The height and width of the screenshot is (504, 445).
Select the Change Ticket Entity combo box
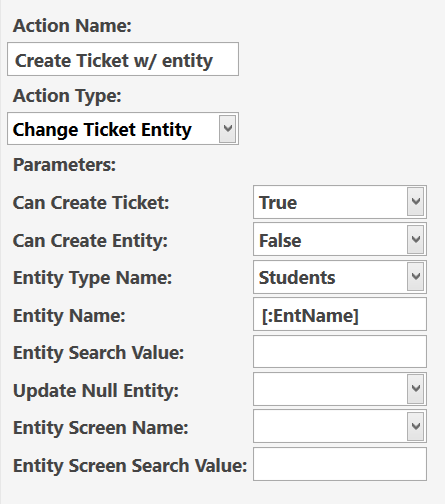coord(123,129)
